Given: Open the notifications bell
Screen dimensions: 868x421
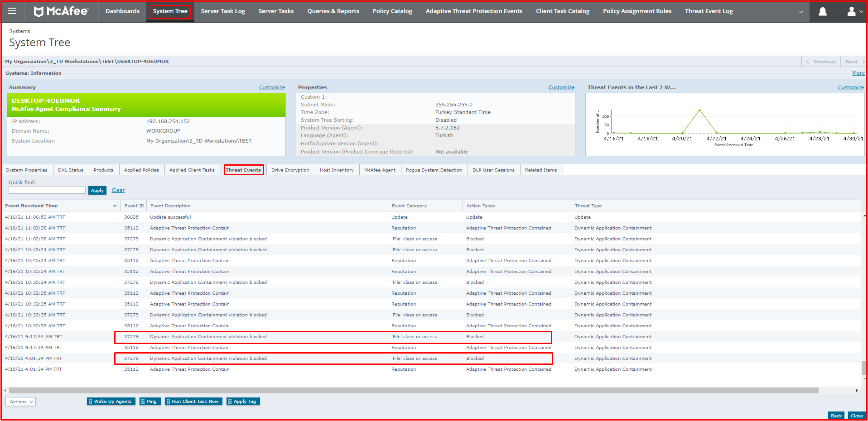Looking at the screenshot, I should click(x=822, y=11).
